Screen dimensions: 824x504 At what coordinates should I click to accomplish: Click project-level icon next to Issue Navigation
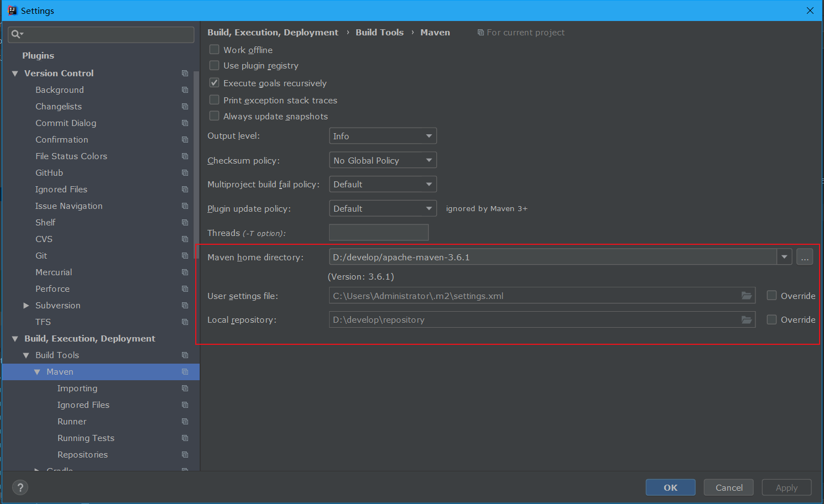point(185,206)
